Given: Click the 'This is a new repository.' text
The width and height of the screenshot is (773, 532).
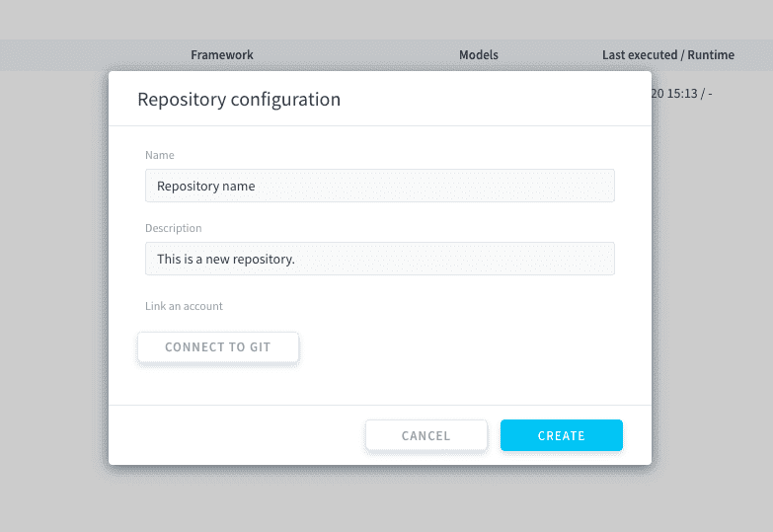Looking at the screenshot, I should pos(226,259).
